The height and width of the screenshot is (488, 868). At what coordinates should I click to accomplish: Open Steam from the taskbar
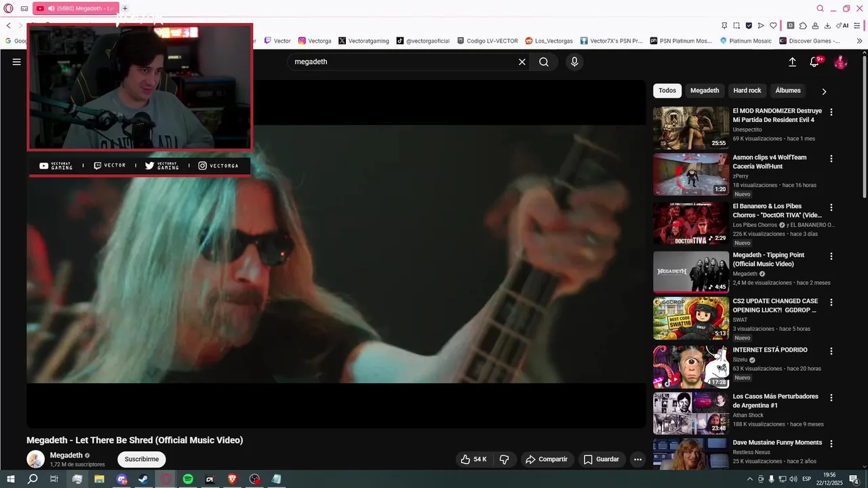(x=143, y=479)
